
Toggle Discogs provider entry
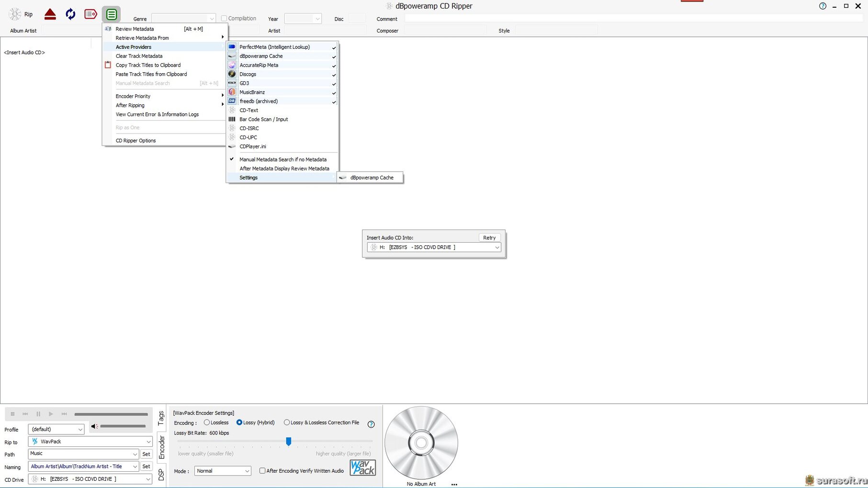pos(282,74)
